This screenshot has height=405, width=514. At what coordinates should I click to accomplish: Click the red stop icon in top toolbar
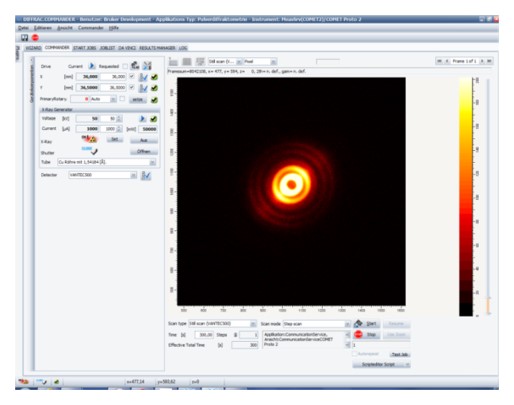coord(35,38)
